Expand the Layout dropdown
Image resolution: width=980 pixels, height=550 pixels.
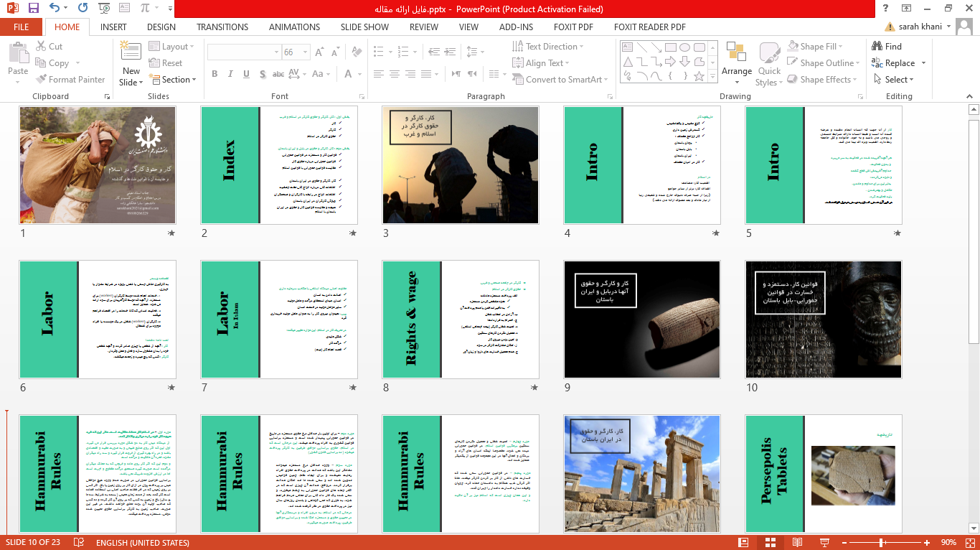click(171, 47)
